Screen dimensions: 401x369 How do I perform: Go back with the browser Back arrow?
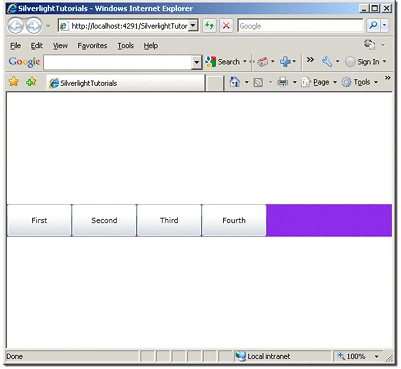[15, 26]
